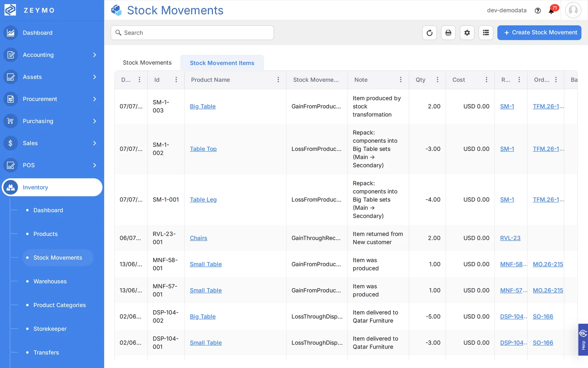Image resolution: width=588 pixels, height=368 pixels.
Task: Open the Note column options menu
Action: 401,80
